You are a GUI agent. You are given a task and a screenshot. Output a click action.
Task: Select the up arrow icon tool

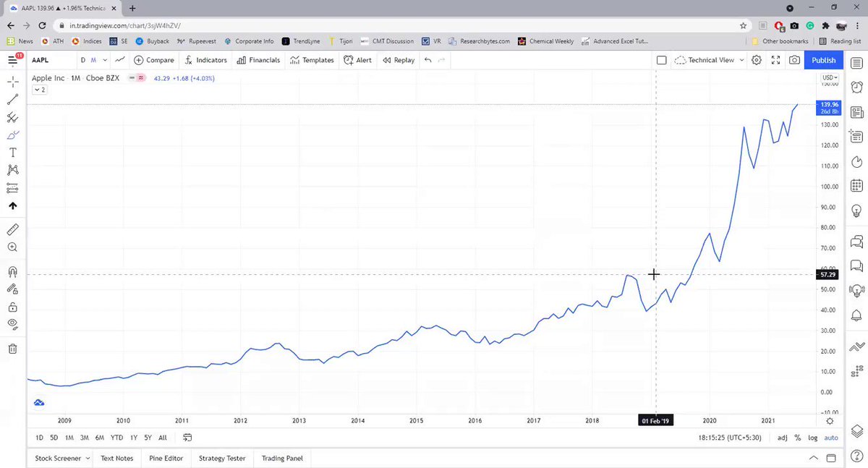tap(13, 206)
